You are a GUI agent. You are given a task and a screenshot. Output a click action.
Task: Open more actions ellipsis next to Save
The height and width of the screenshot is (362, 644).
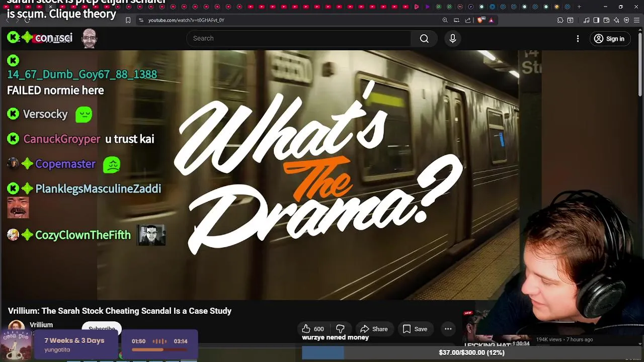point(448,329)
